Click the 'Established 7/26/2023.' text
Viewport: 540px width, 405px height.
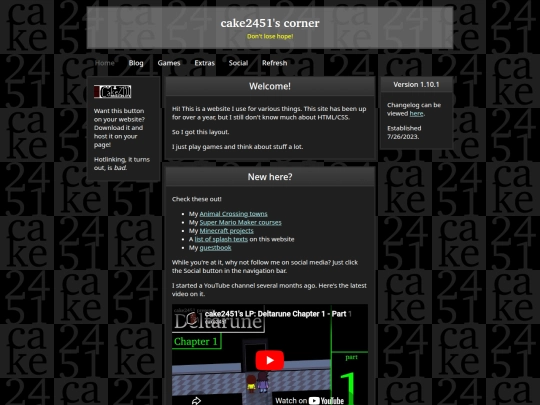click(404, 133)
